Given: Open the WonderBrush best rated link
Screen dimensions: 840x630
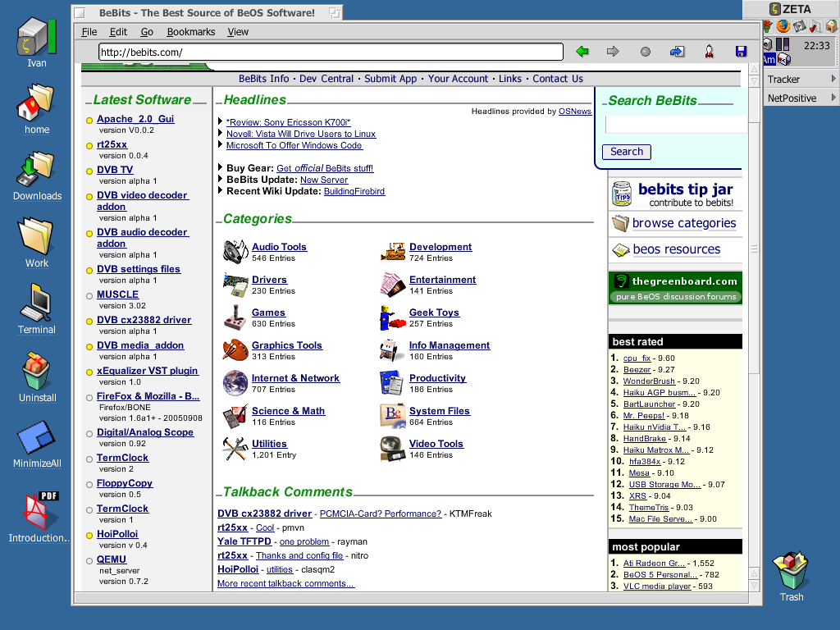Looking at the screenshot, I should tap(649, 381).
